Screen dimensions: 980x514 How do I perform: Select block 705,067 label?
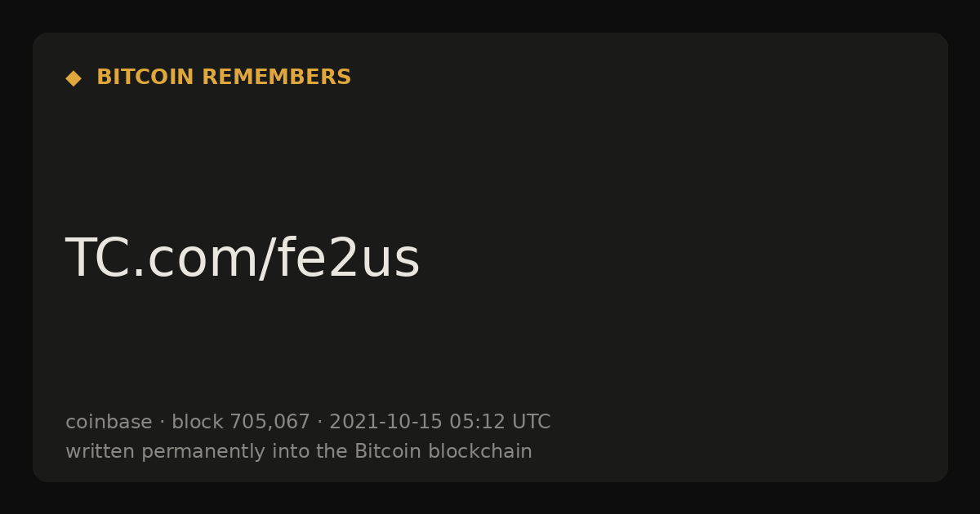pos(241,422)
